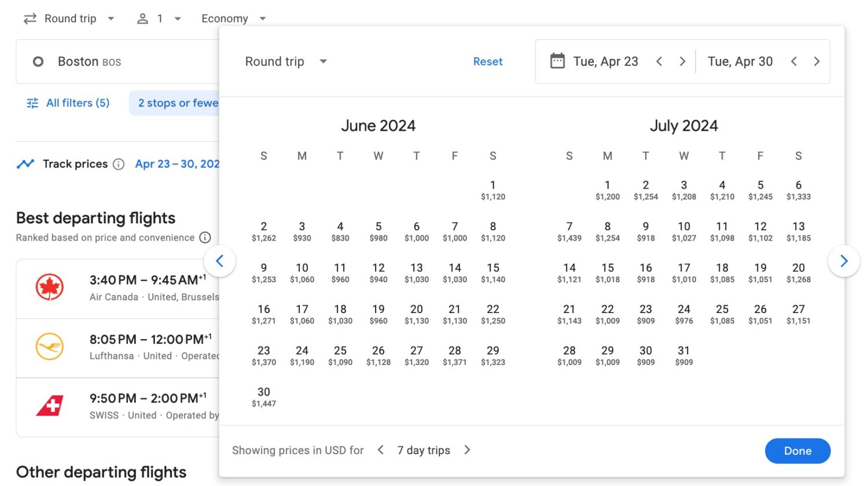Enable price tracking via Track prices
Viewport: 868px width, 486px height.
click(75, 164)
